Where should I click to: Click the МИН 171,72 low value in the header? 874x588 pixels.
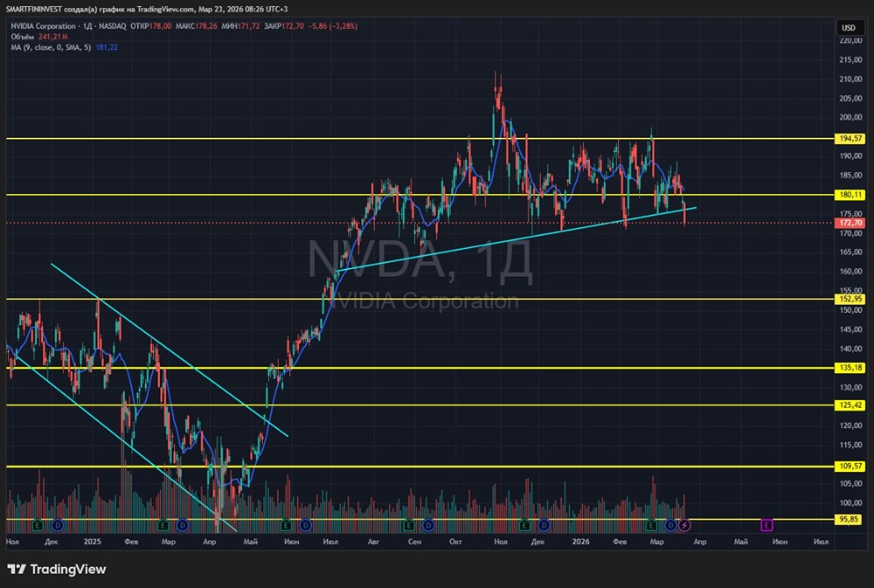pos(240,25)
